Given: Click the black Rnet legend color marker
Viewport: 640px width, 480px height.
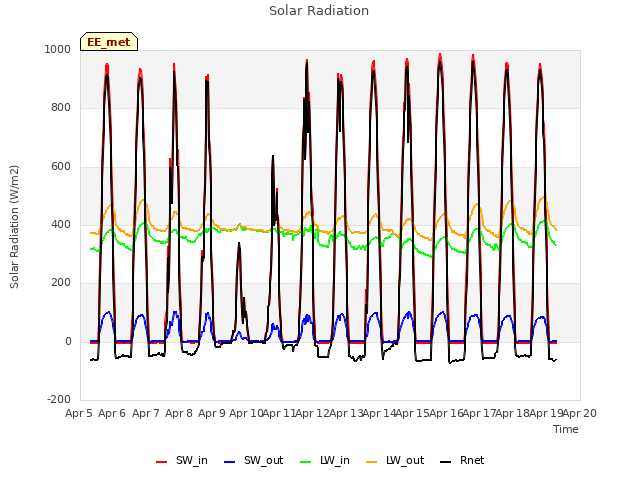Looking at the screenshot, I should pyautogui.click(x=446, y=462).
